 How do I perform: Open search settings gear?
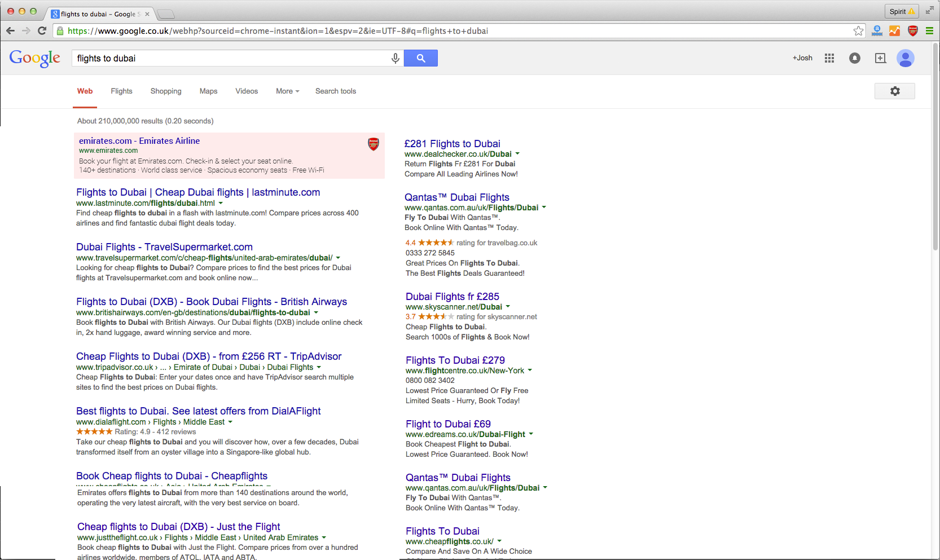pyautogui.click(x=895, y=91)
